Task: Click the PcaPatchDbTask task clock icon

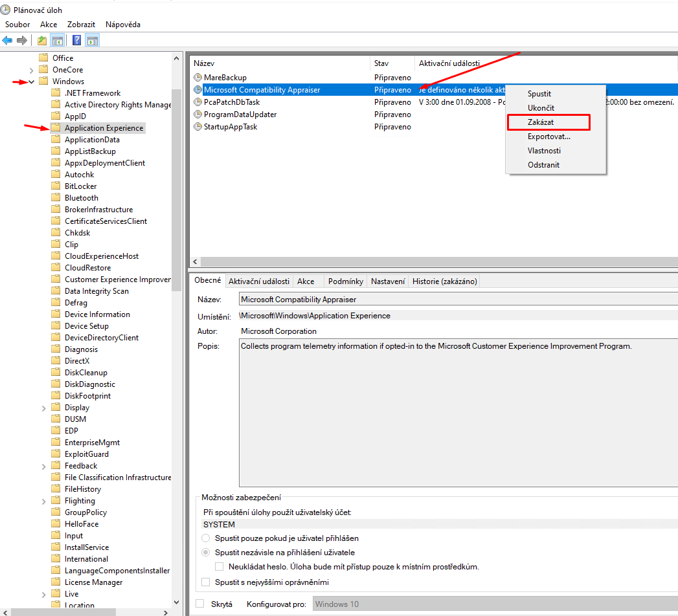Action: (198, 102)
